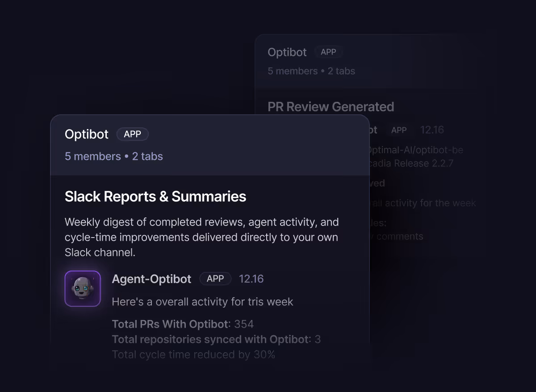This screenshot has width=536, height=392.
Task: Click the 'Slack Reports & Summaries' heading
Action: tap(155, 196)
